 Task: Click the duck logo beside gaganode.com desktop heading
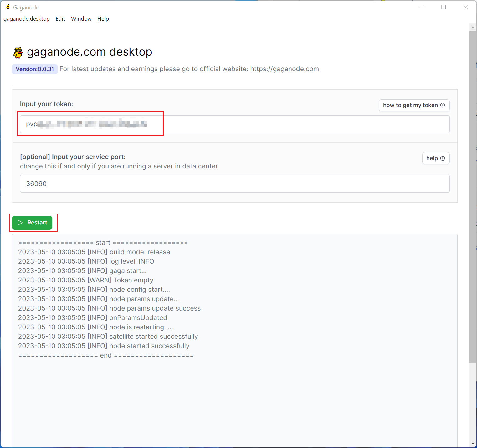[18, 52]
